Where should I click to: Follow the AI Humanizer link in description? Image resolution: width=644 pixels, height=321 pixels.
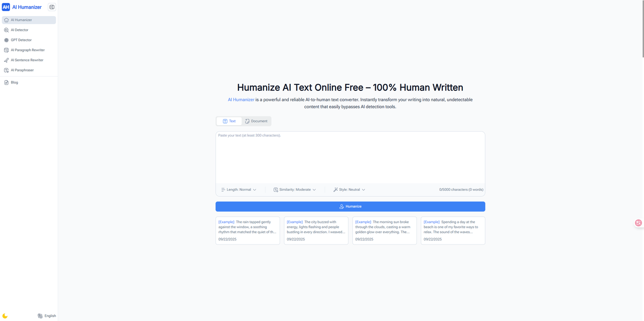(241, 100)
